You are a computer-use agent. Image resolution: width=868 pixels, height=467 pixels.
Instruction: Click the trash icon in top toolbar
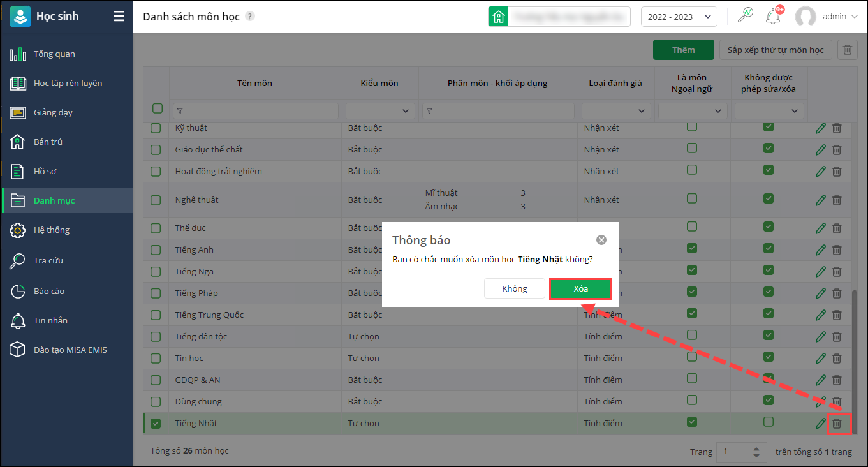pos(847,50)
